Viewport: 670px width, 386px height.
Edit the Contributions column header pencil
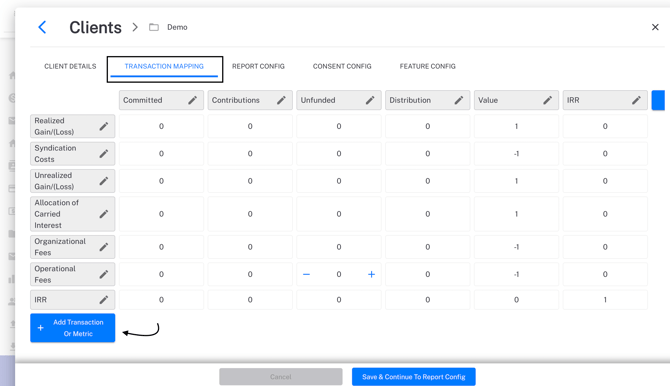[281, 100]
